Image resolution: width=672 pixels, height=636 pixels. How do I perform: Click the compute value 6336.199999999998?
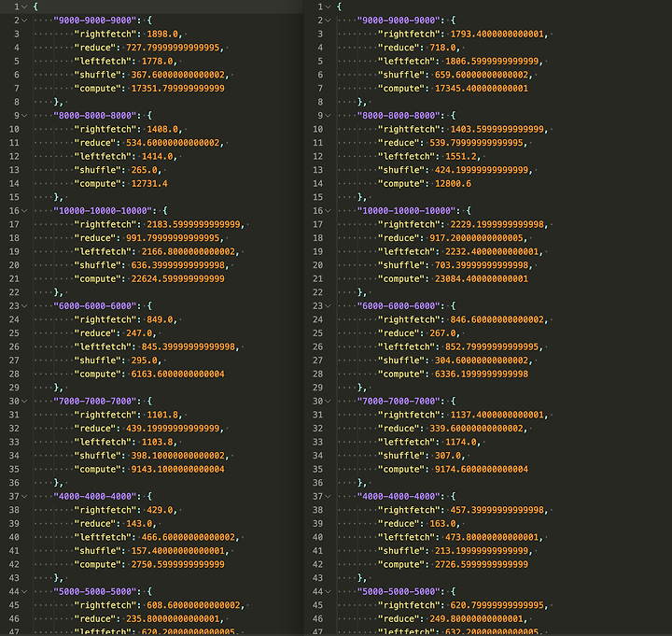[x=482, y=374]
